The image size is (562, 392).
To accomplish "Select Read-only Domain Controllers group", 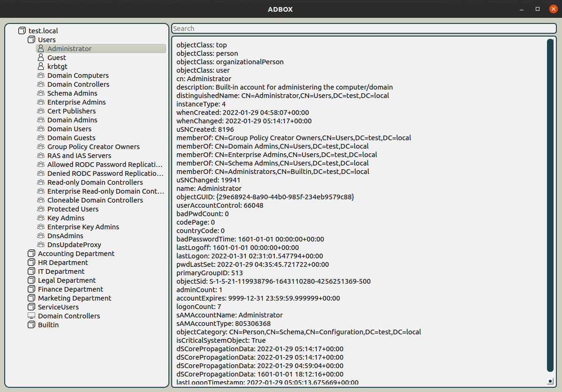I will [95, 182].
